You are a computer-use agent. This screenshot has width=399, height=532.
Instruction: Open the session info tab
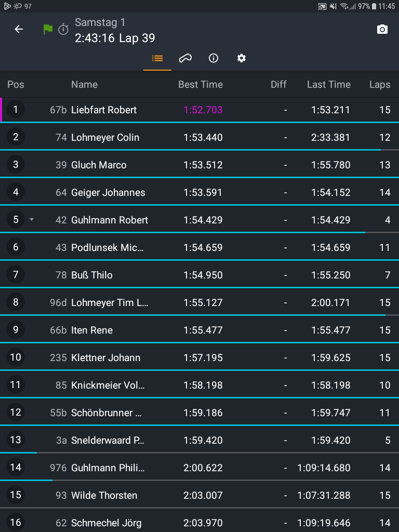213,58
